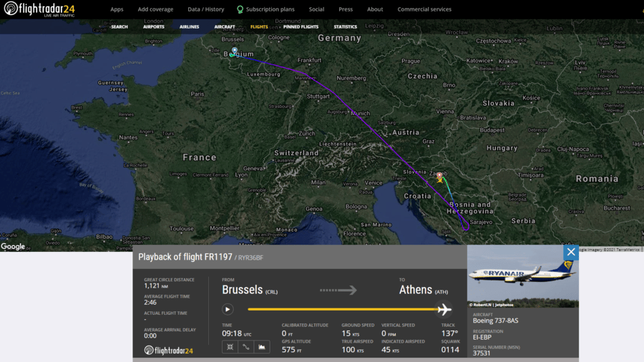This screenshot has width=644, height=362.
Task: Select the Airports tab
Action: pyautogui.click(x=154, y=26)
